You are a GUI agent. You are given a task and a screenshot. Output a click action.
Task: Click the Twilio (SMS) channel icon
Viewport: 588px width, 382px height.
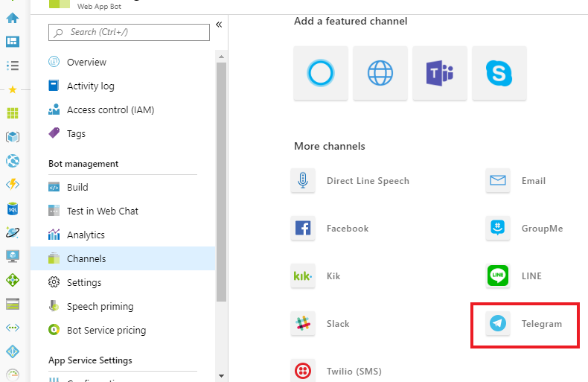303,371
